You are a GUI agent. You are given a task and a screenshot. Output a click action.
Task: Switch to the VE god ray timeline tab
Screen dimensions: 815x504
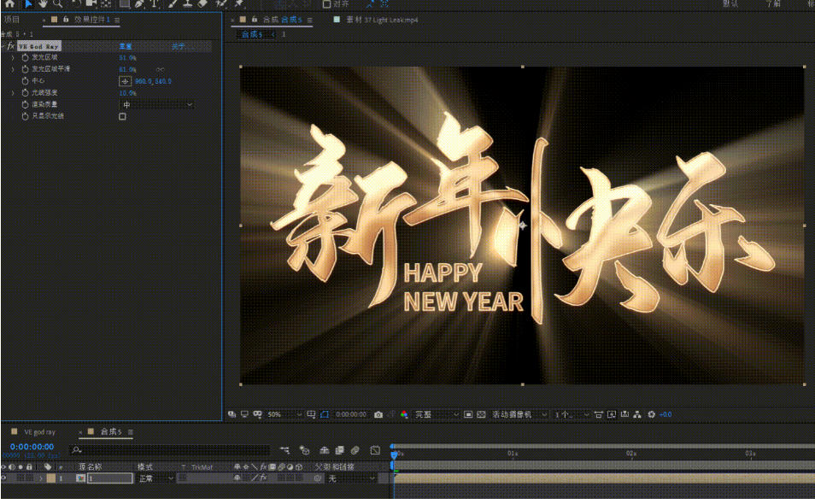click(x=39, y=432)
